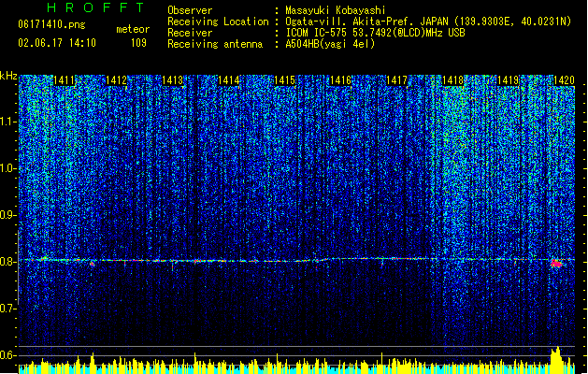Viewport: 588px width, 374px height.
Task: Select the file name 06171410.png
Action: (51, 24)
